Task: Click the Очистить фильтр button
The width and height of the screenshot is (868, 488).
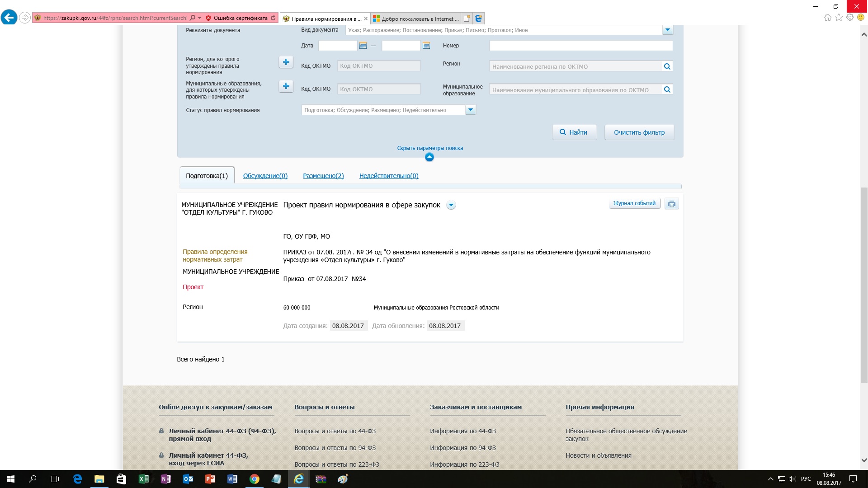Action: click(x=639, y=132)
